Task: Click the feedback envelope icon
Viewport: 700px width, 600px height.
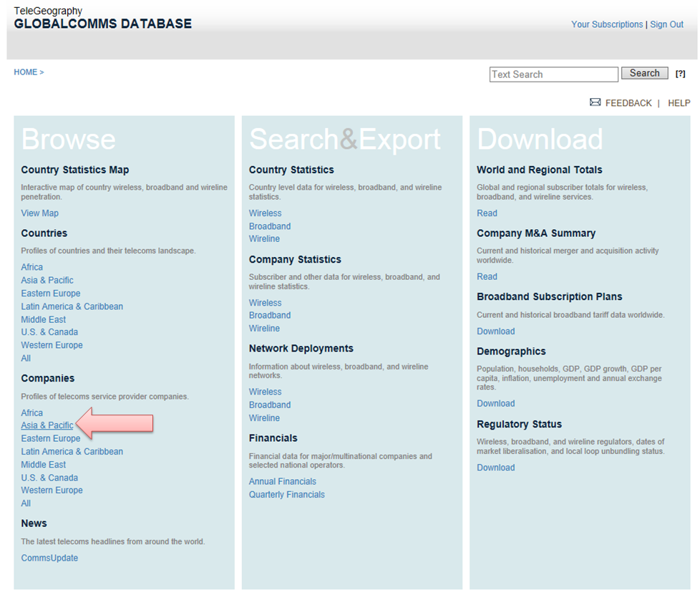Action: 595,102
